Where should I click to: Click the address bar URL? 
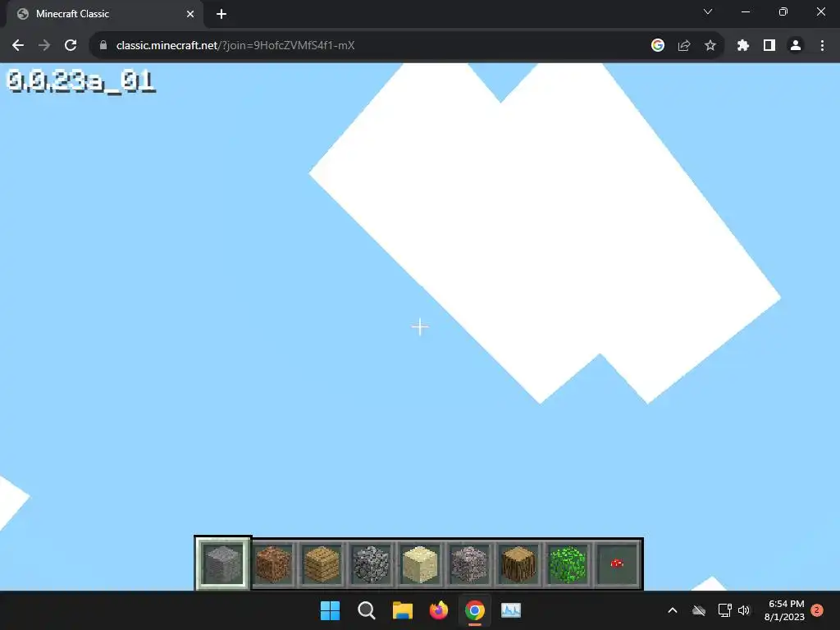pos(235,46)
